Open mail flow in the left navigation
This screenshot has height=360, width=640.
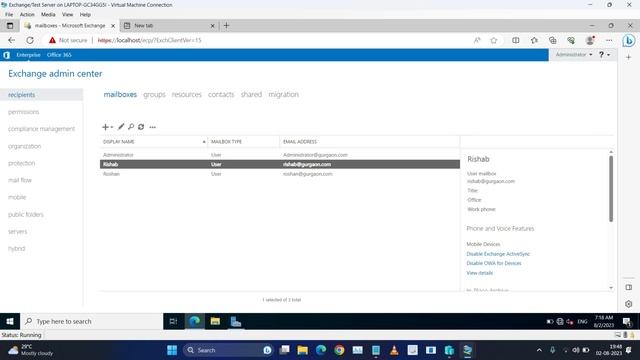pos(20,180)
